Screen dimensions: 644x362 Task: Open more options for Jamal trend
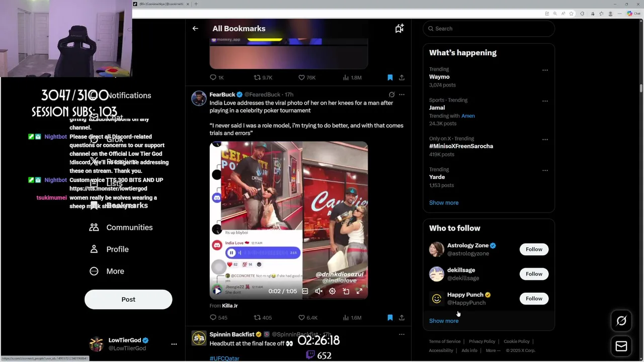pyautogui.click(x=545, y=101)
